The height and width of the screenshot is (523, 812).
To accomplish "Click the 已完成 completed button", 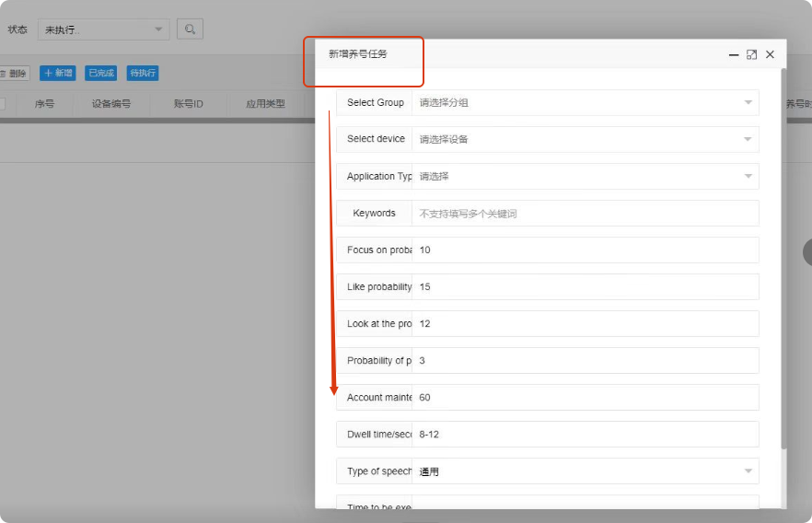I will tap(100, 74).
